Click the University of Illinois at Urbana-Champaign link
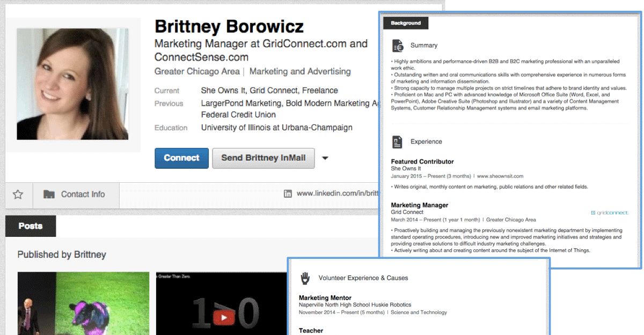The width and height of the screenshot is (644, 335). click(x=277, y=128)
